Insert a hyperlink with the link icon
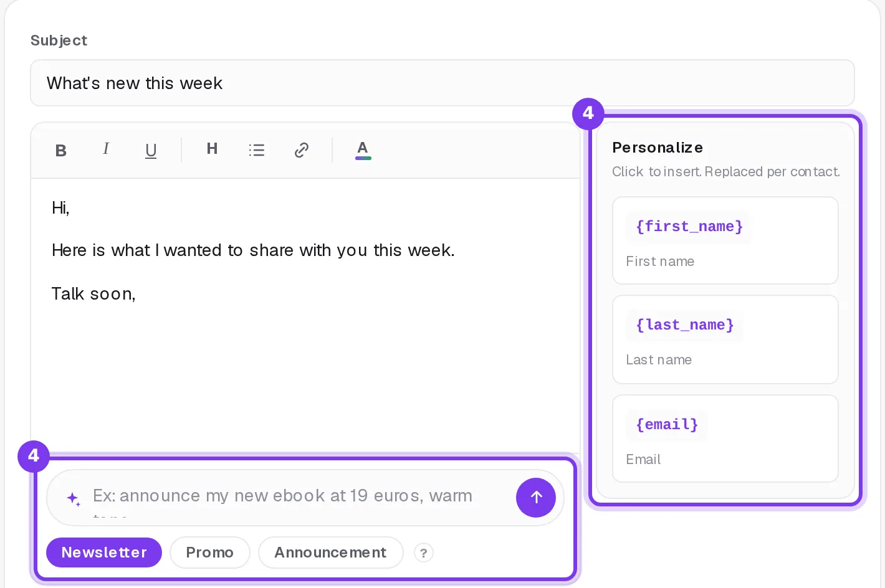This screenshot has height=588, width=885. click(x=302, y=150)
